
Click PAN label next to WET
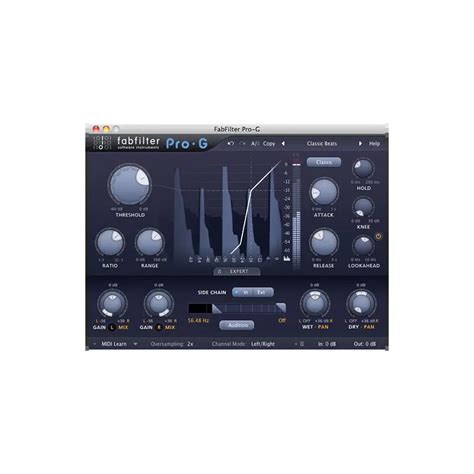click(x=323, y=327)
